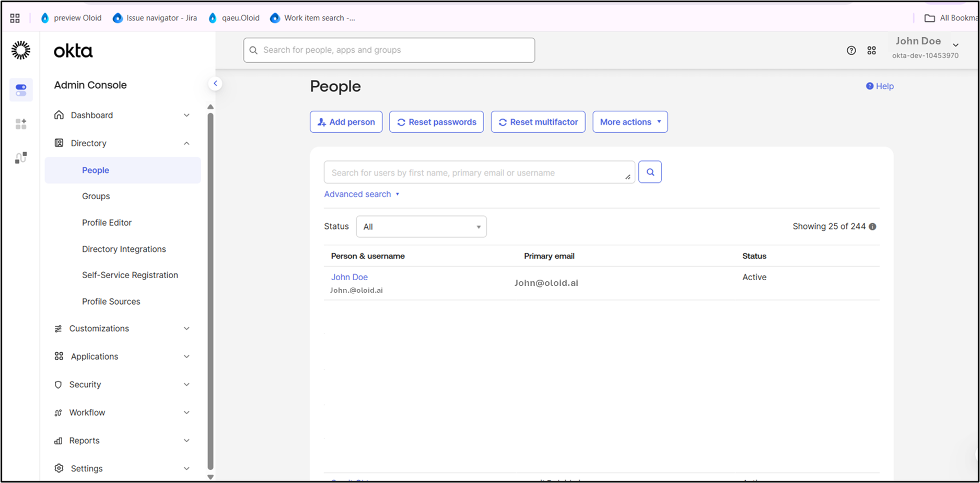Open the Work item search bookmark
The width and height of the screenshot is (980, 483).
[x=312, y=18]
